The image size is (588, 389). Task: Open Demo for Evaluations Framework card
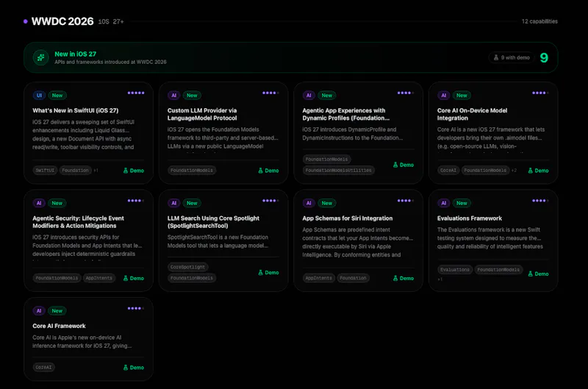click(539, 274)
